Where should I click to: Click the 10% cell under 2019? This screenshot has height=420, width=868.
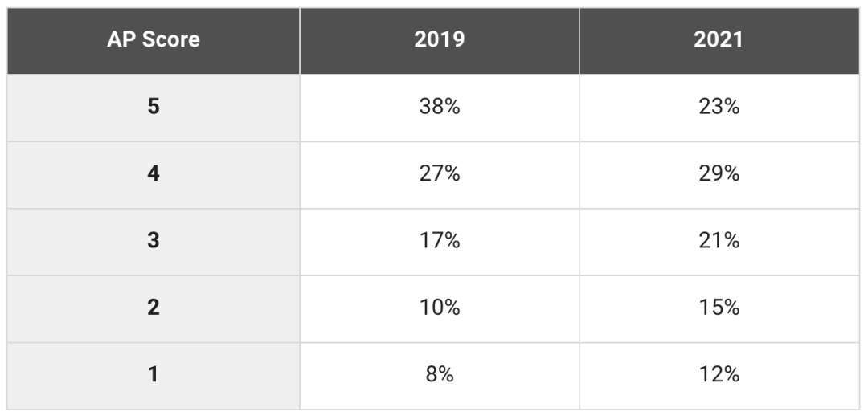point(439,308)
